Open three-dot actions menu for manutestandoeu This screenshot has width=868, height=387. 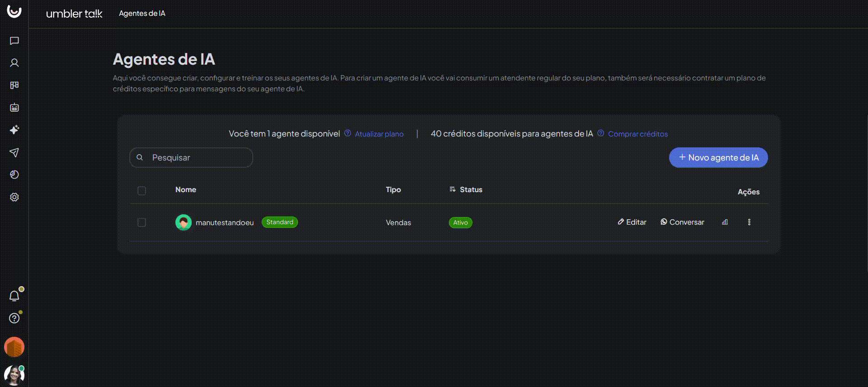(x=749, y=222)
